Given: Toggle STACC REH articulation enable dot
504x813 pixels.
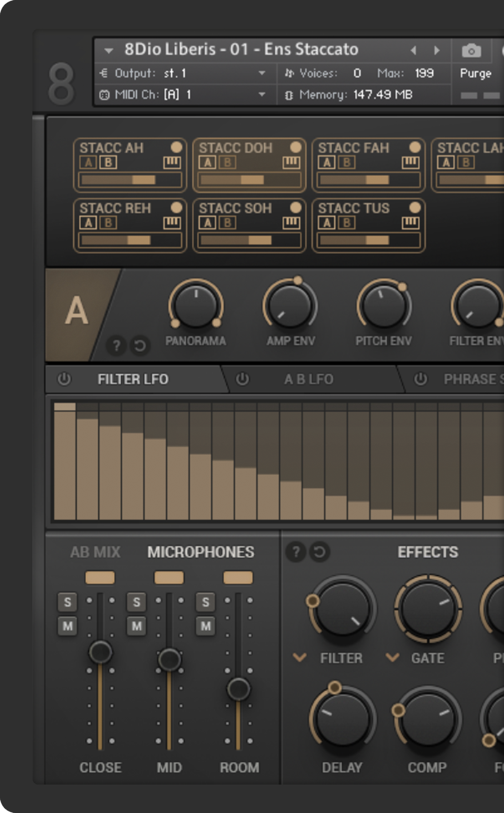Looking at the screenshot, I should (x=176, y=207).
